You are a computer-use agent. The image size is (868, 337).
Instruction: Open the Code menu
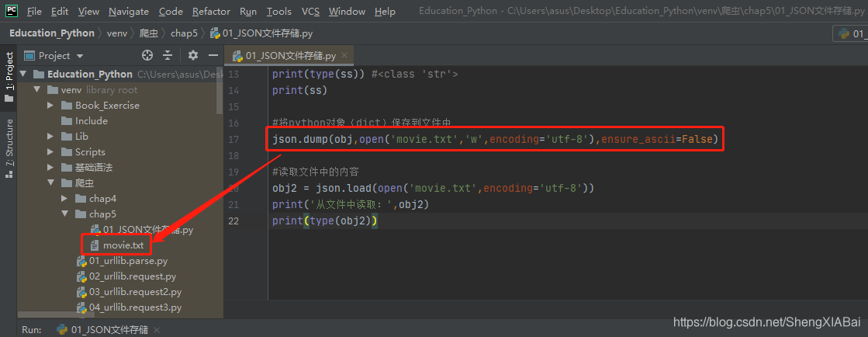pyautogui.click(x=171, y=11)
